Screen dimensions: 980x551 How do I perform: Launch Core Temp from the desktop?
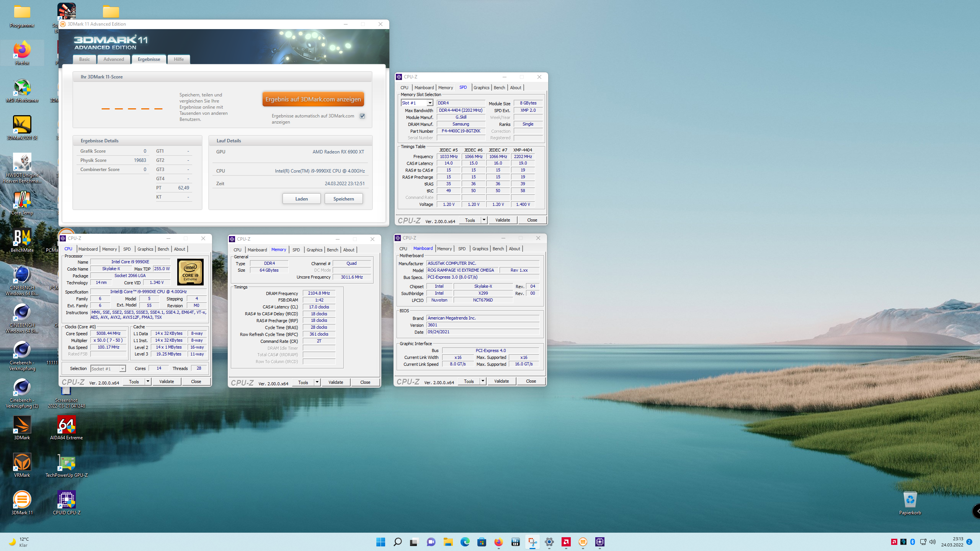(22, 203)
